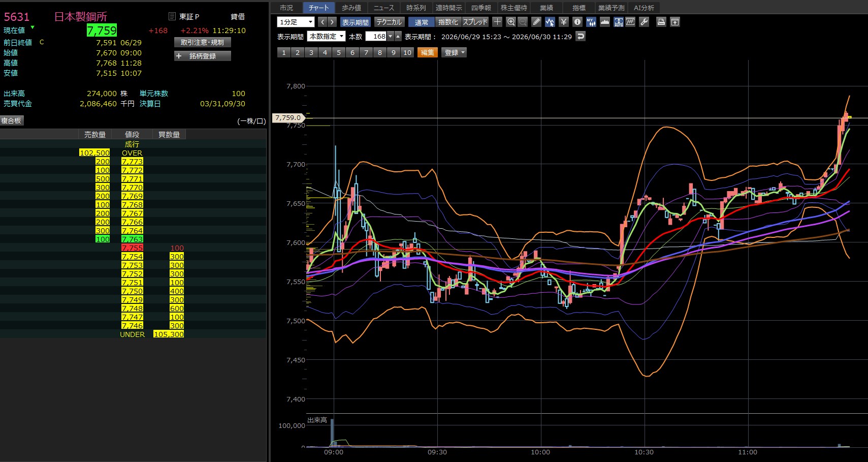Switch to the 歩み値 tab
Screen dimensions: 868x462
pos(351,8)
